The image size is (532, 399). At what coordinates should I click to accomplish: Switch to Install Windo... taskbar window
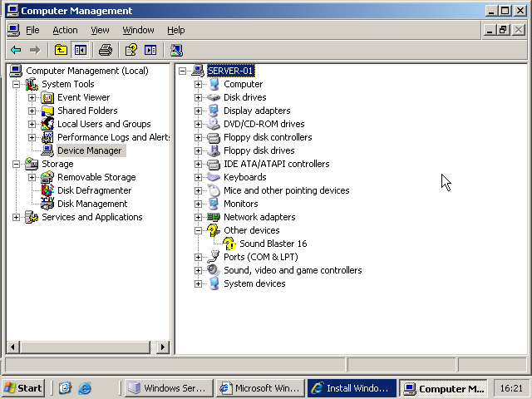click(x=352, y=388)
